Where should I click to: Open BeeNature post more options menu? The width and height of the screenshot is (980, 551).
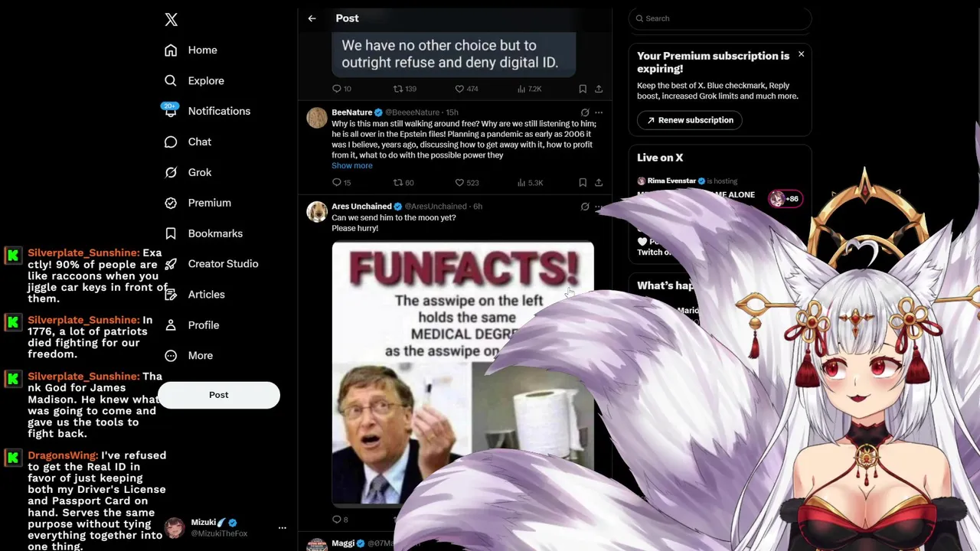click(x=599, y=112)
